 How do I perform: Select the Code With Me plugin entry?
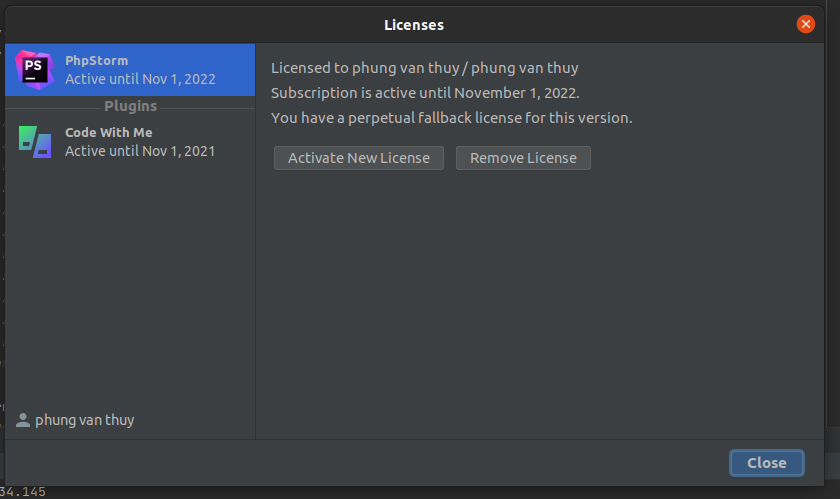pos(130,142)
